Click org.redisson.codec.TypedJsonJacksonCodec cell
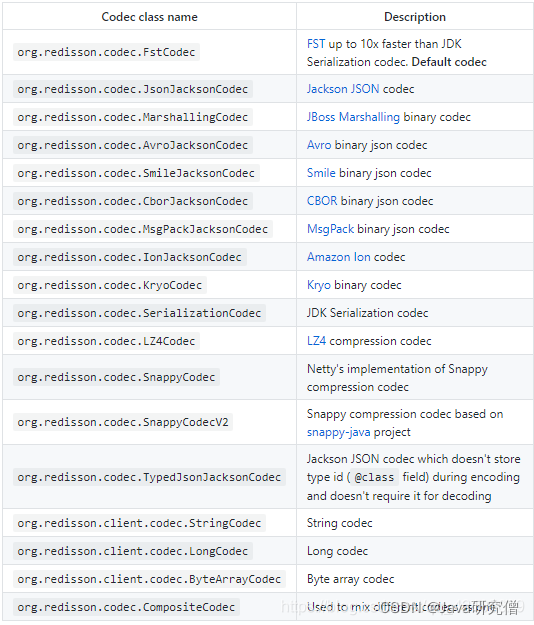The image size is (534, 625). point(149,477)
